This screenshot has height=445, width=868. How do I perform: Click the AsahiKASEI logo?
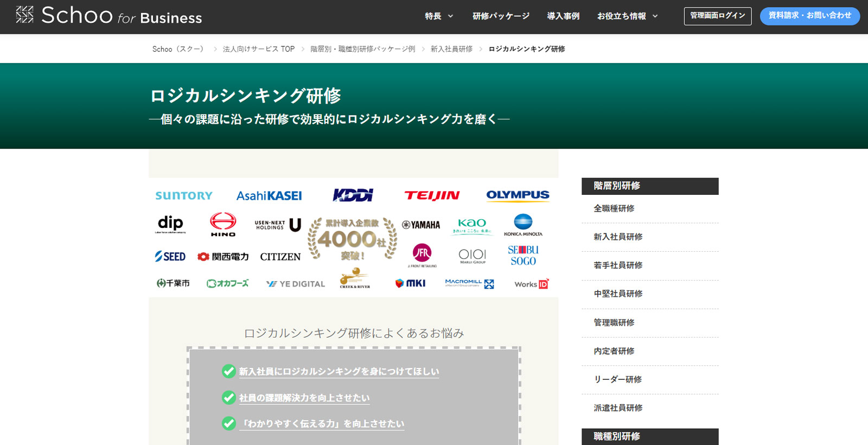click(269, 196)
